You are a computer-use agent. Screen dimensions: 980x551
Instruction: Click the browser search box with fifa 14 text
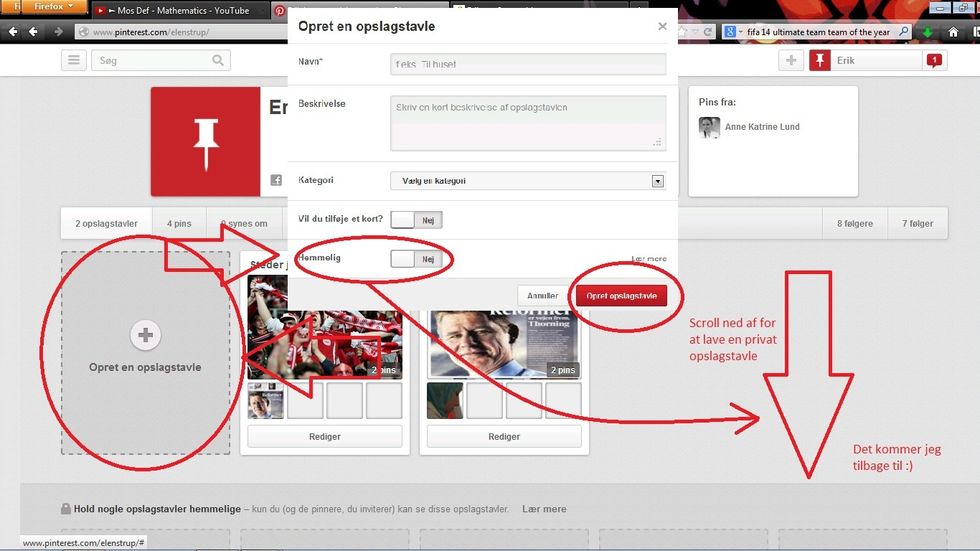(819, 32)
